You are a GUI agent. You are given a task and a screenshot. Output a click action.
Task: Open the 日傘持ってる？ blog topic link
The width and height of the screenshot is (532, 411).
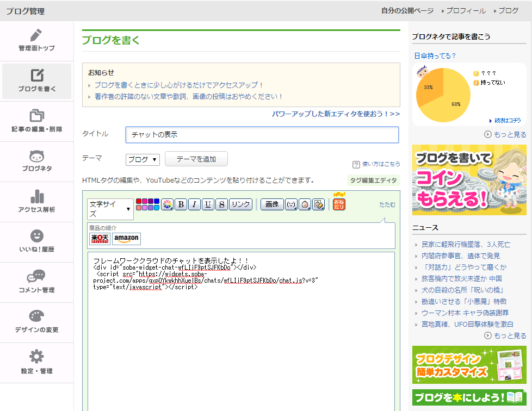click(435, 55)
